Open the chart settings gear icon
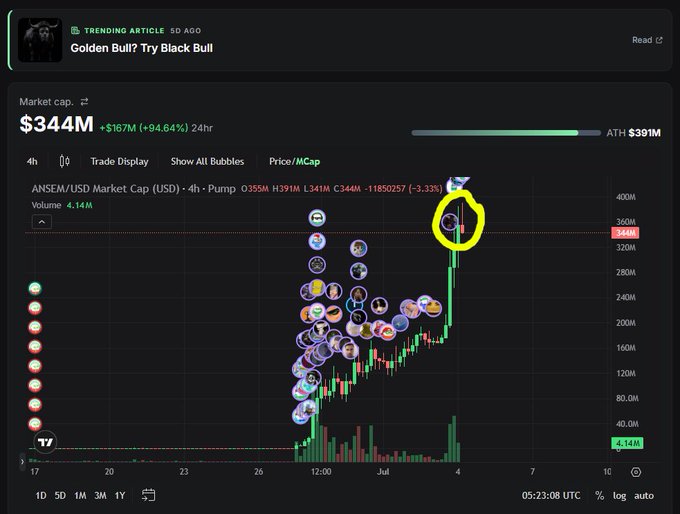 point(636,472)
